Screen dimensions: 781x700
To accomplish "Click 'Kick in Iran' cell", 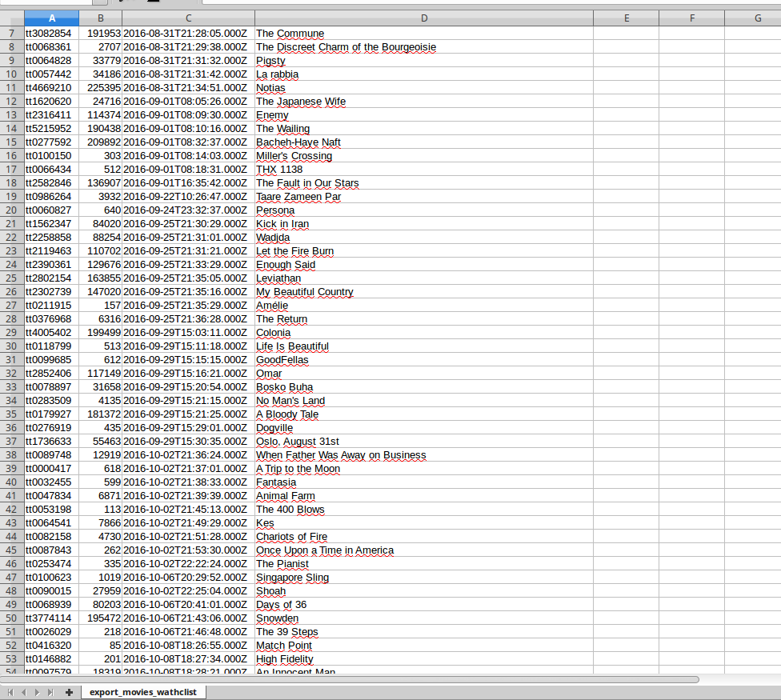I will click(424, 223).
